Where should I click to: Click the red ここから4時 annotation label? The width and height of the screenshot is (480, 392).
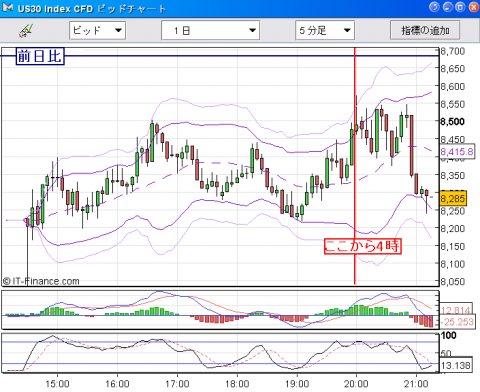pyautogui.click(x=362, y=246)
